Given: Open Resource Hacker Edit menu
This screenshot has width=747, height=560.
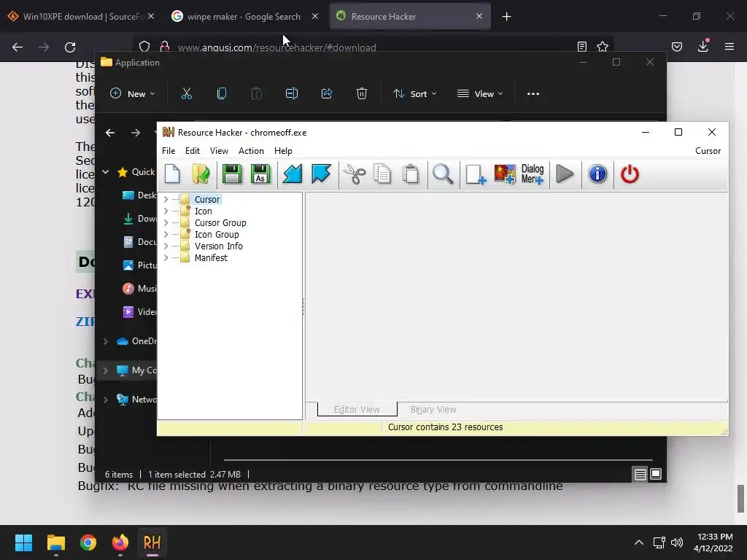Looking at the screenshot, I should (193, 151).
